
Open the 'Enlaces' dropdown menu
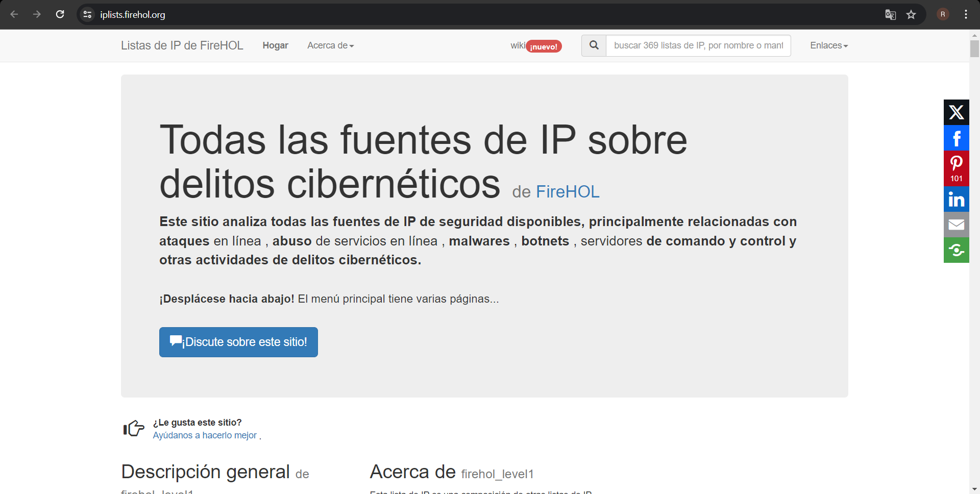pyautogui.click(x=828, y=45)
